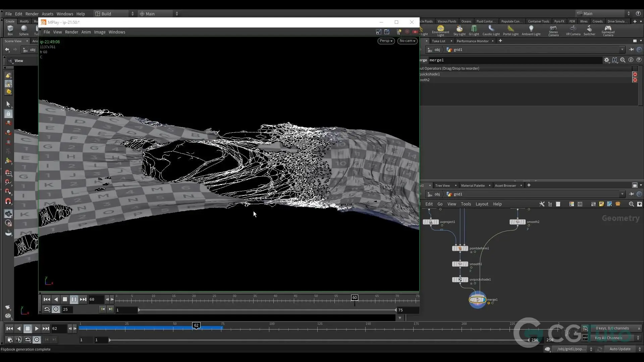This screenshot has height=362, width=644.
Task: Open the Main radial menu dropdown in the top-left menu bar
Action: pos(158,14)
